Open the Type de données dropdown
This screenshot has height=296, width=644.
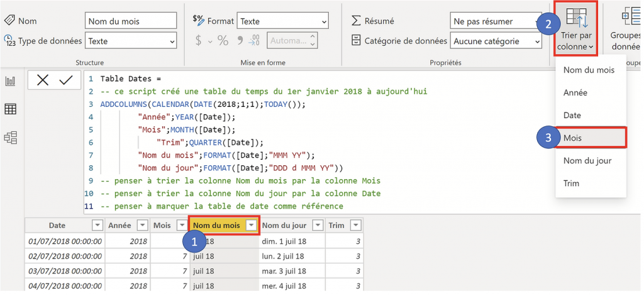pyautogui.click(x=131, y=41)
